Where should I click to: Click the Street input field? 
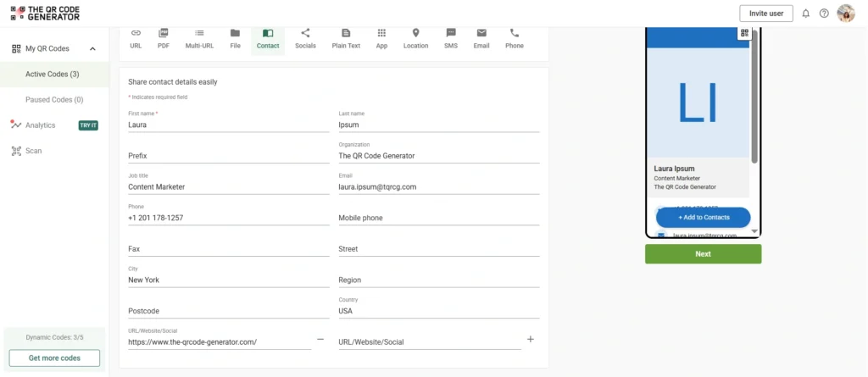pyautogui.click(x=439, y=249)
